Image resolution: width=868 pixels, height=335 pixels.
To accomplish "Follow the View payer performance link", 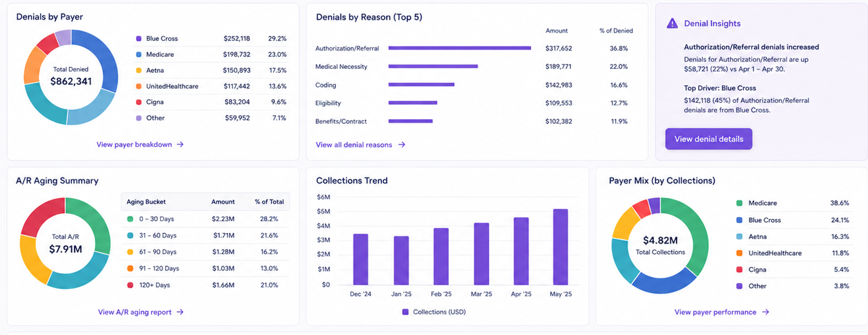I will point(715,312).
